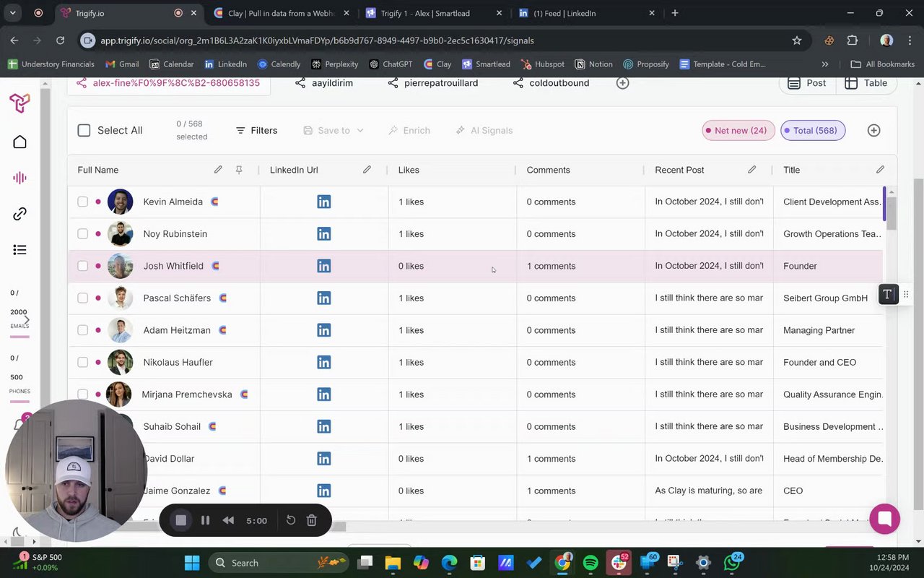Click the Enrich button
924x578 pixels.
coord(409,130)
